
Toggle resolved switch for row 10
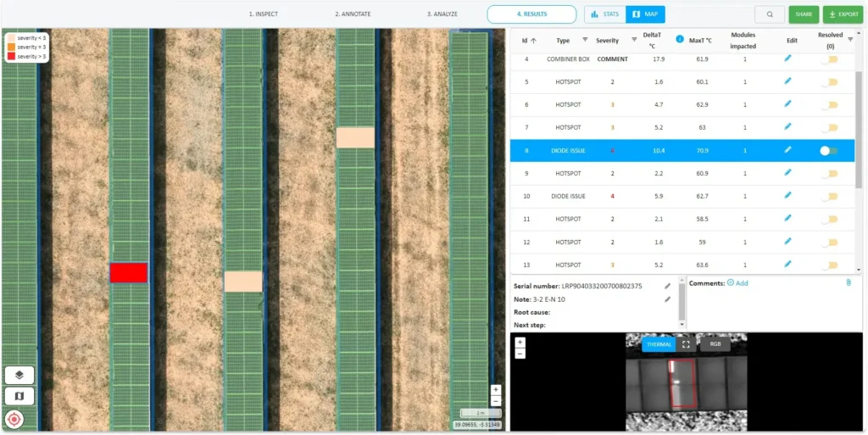(828, 197)
